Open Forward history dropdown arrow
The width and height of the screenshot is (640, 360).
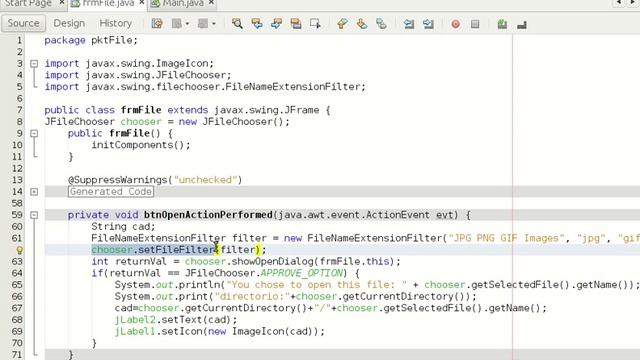(x=213, y=24)
